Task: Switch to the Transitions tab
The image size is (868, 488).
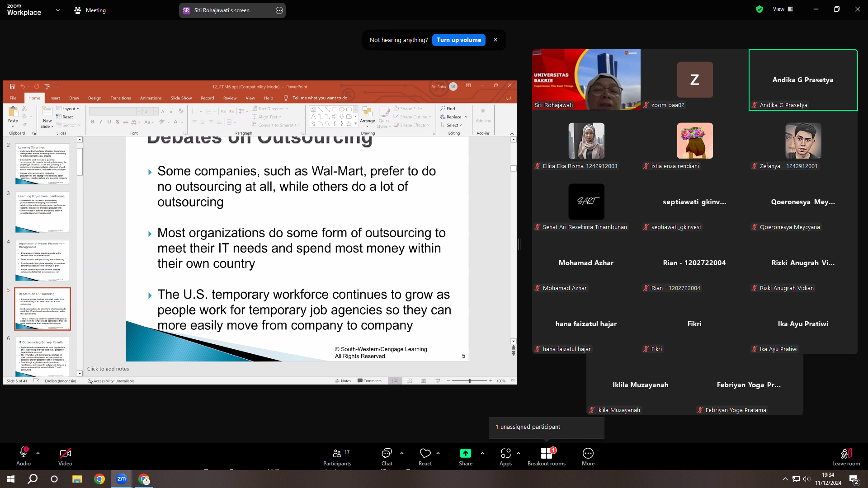Action: (x=121, y=98)
